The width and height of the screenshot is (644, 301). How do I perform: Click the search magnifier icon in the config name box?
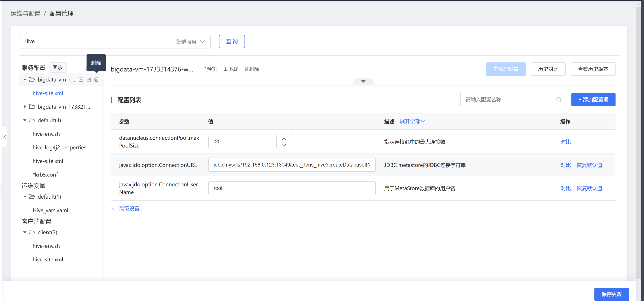click(558, 100)
